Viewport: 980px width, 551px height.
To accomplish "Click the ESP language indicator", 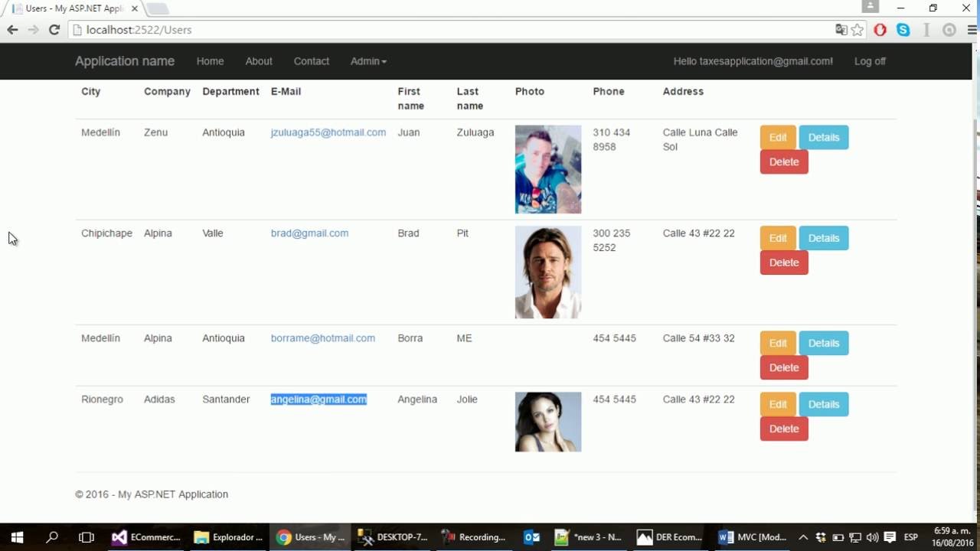I will 911,537.
